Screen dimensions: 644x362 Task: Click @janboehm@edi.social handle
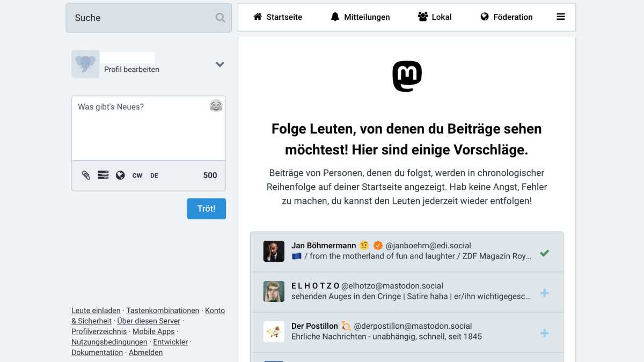428,246
